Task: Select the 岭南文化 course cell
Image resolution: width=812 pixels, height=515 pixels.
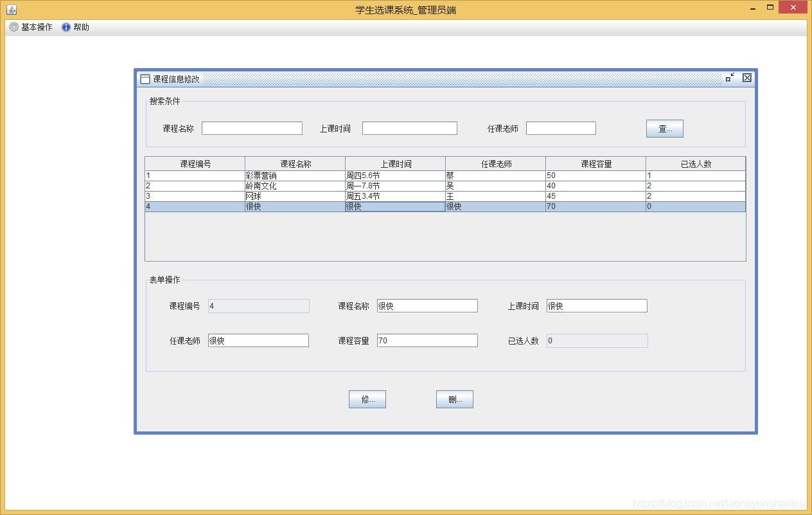Action: (296, 186)
